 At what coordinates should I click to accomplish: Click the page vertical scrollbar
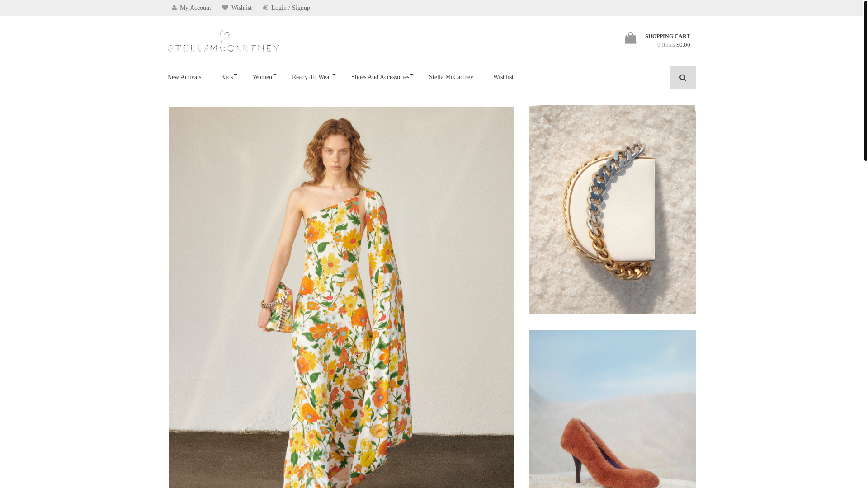click(865, 80)
